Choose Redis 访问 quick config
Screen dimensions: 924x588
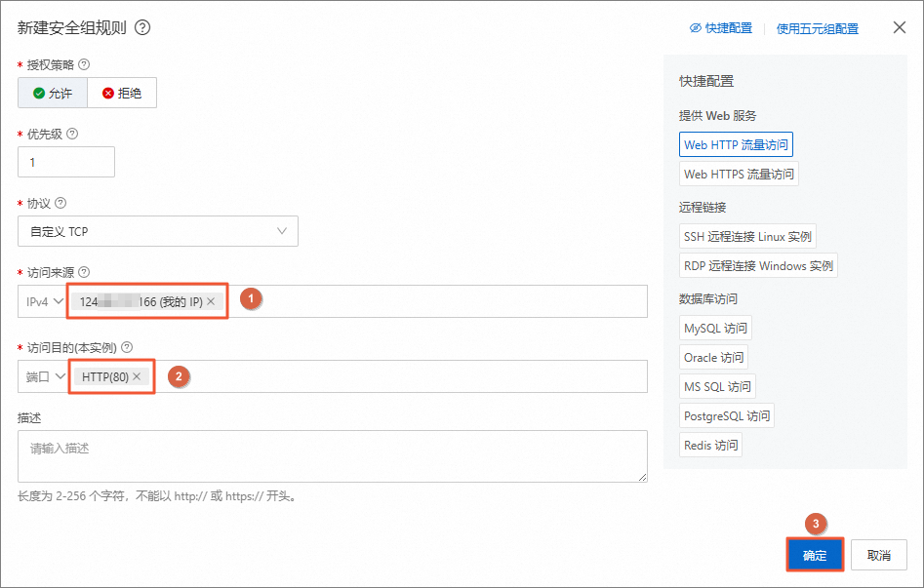tap(710, 445)
